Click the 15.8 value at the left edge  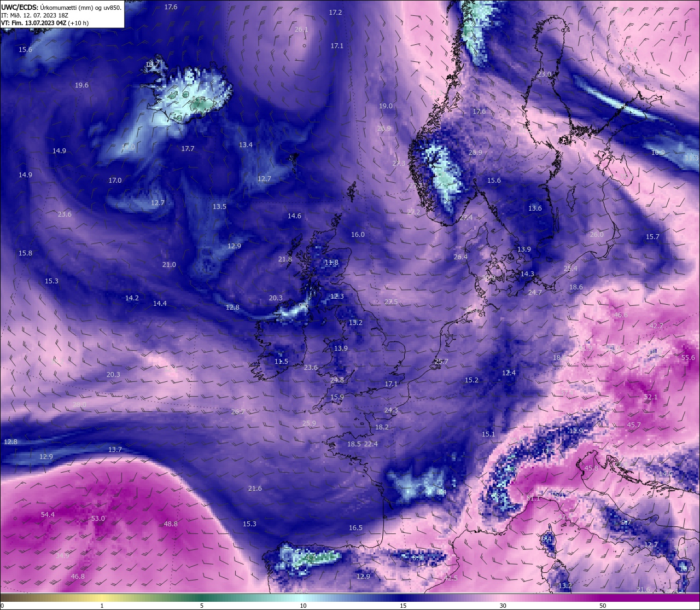[x=25, y=253]
